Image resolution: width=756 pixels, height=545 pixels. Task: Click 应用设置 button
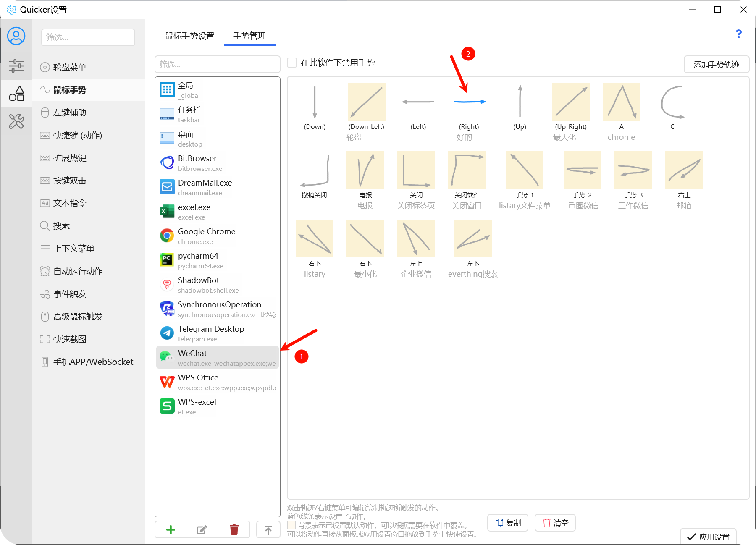tap(708, 537)
